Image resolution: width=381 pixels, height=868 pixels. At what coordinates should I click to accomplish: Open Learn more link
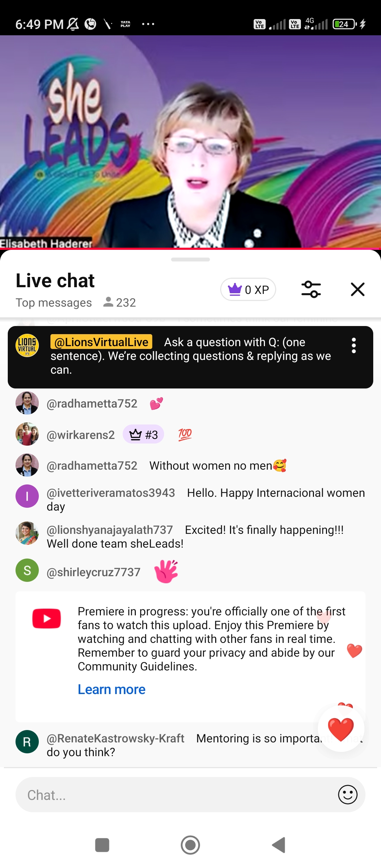coord(111,689)
